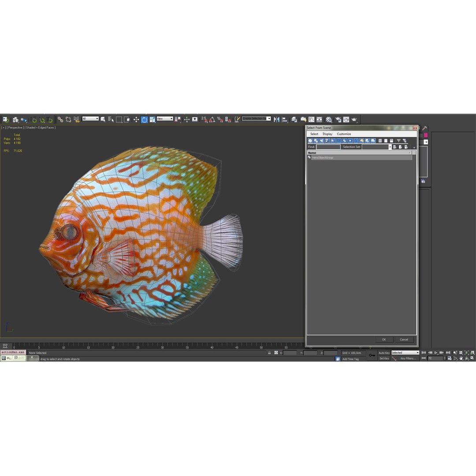Viewport: 476px width, 476px height.
Task: Click the Auto Key button
Action: click(x=384, y=353)
